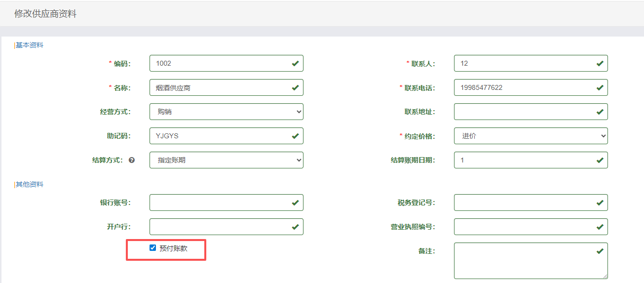Open the 经营方式 dropdown
644x283 pixels.
(x=226, y=112)
